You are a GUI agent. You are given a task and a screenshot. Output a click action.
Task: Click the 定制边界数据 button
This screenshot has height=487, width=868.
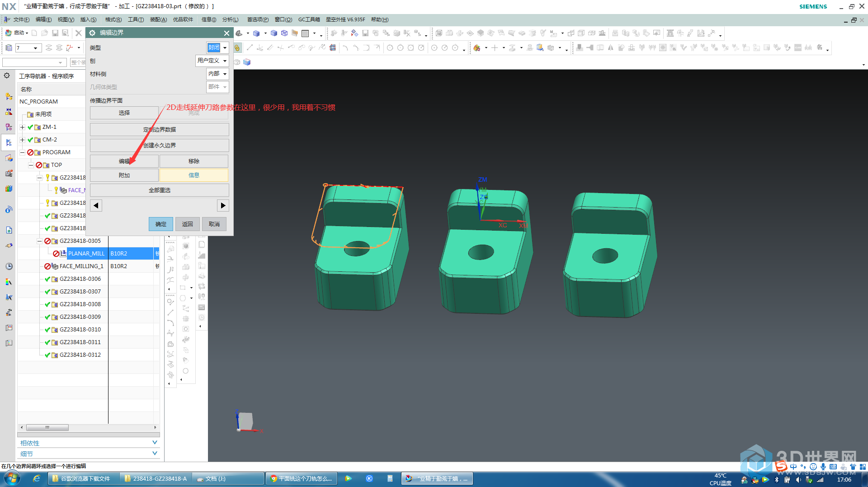[160, 129]
